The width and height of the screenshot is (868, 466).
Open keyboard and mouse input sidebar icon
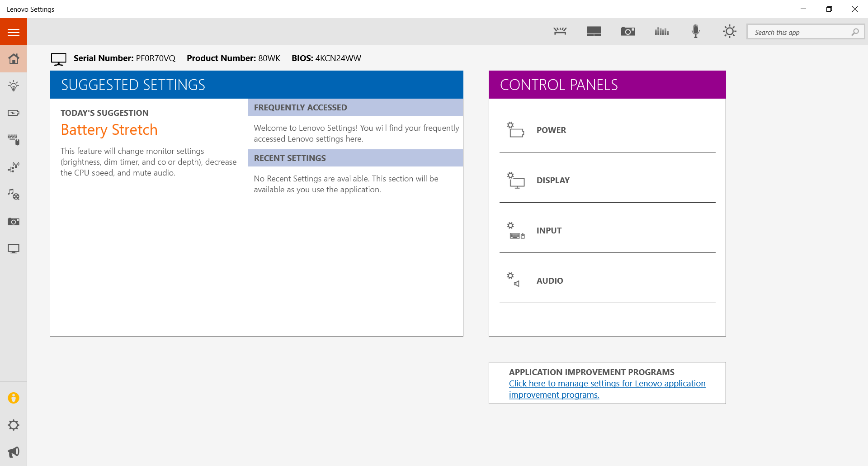pos(14,140)
